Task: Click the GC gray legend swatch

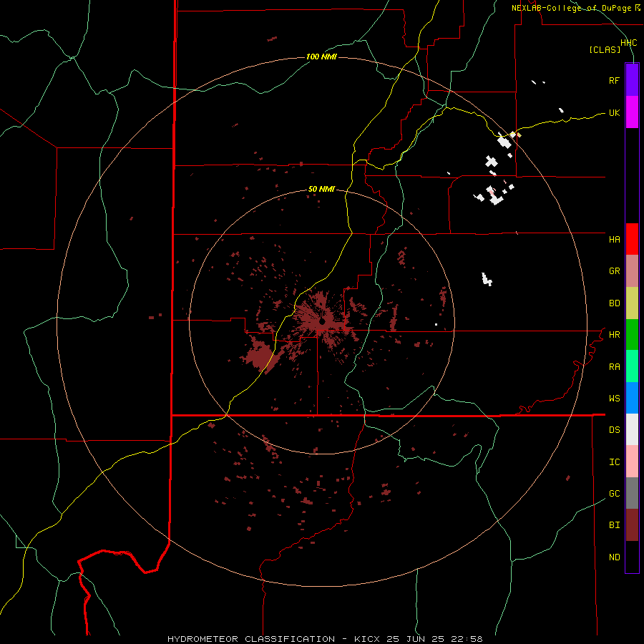Action: pyautogui.click(x=632, y=493)
